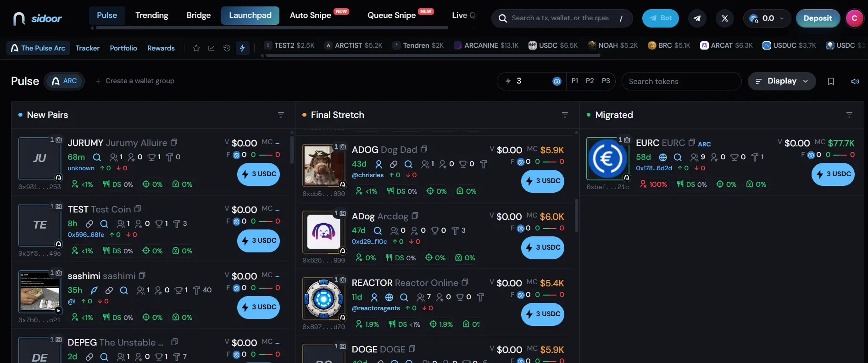Copy the JURUMY token name icon
Viewport: 868px width, 363px height.
(x=174, y=142)
